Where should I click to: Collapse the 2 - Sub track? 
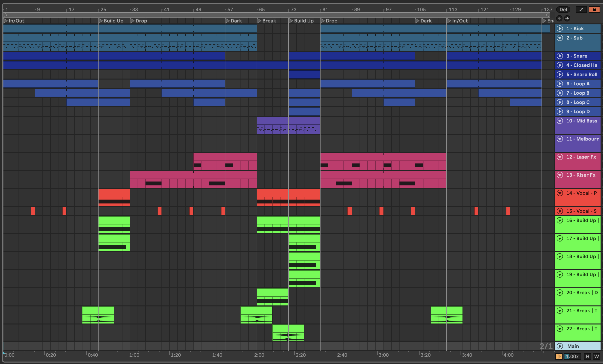coord(560,38)
